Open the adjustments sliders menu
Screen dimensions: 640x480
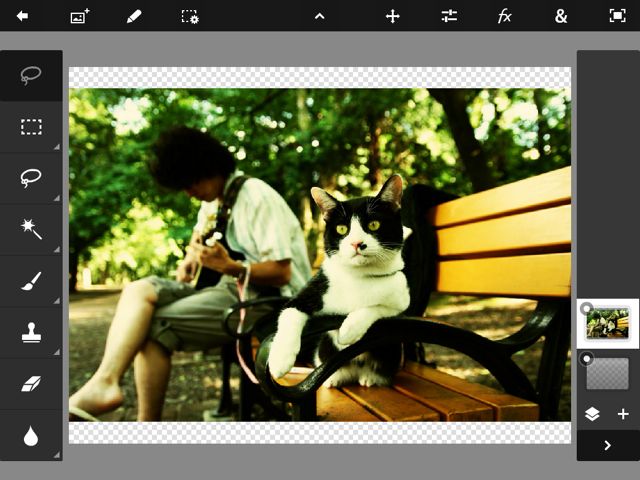click(x=449, y=16)
